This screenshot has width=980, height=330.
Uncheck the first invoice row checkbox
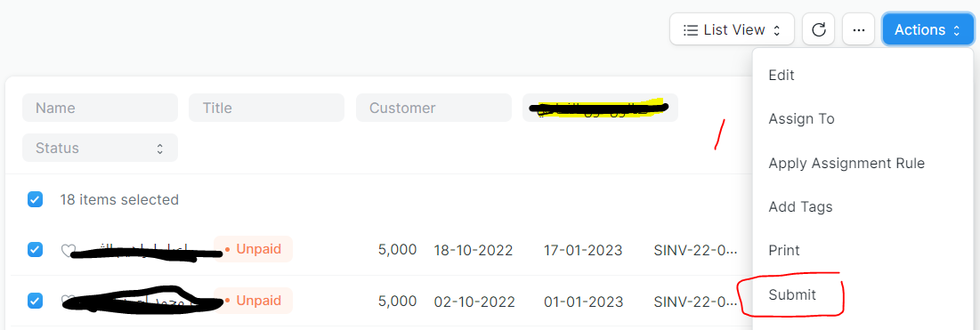pyautogui.click(x=35, y=249)
